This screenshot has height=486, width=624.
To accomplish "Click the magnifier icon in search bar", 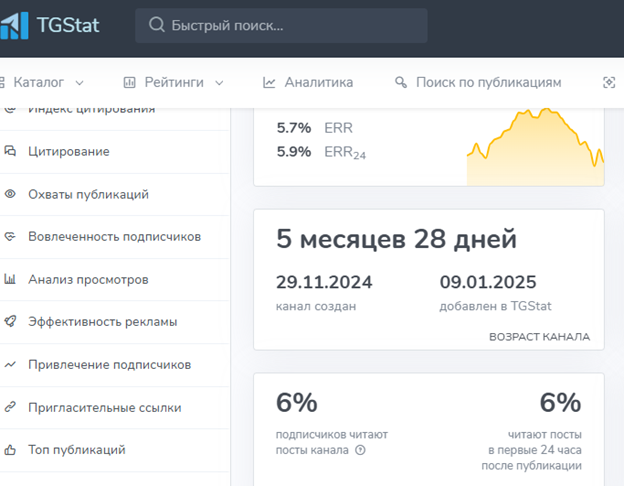I will [156, 25].
